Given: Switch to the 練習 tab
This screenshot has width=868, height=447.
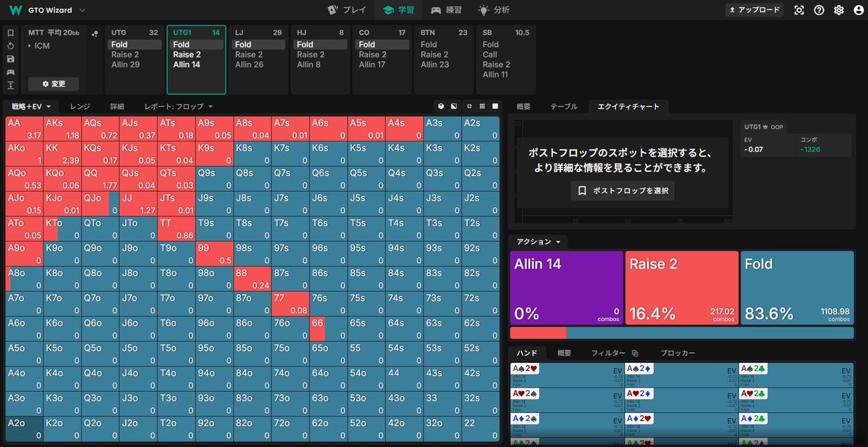Looking at the screenshot, I should tap(447, 10).
